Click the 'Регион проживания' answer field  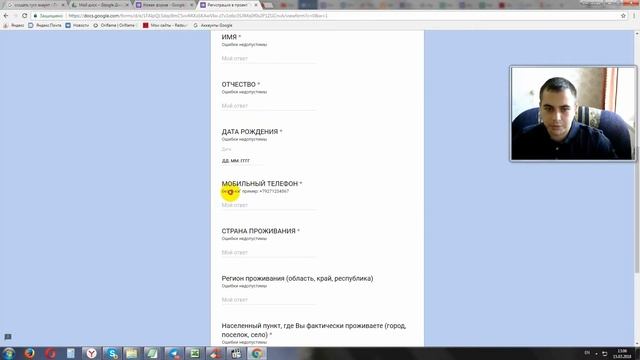coord(269,300)
